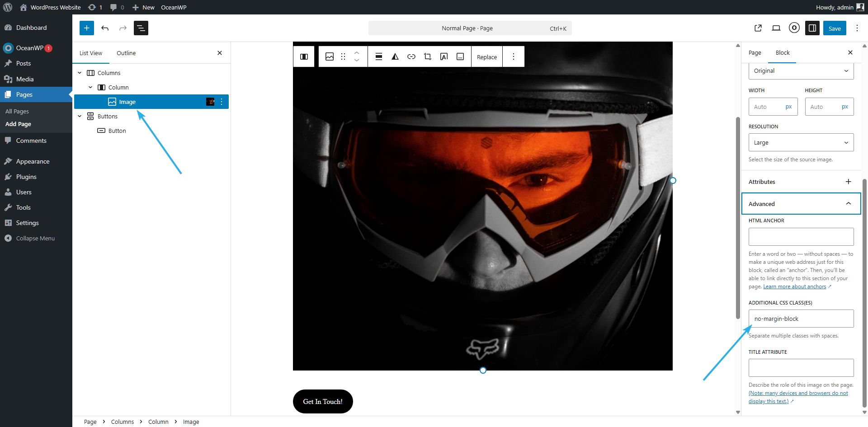Toggle the settings sidebar

(x=812, y=28)
